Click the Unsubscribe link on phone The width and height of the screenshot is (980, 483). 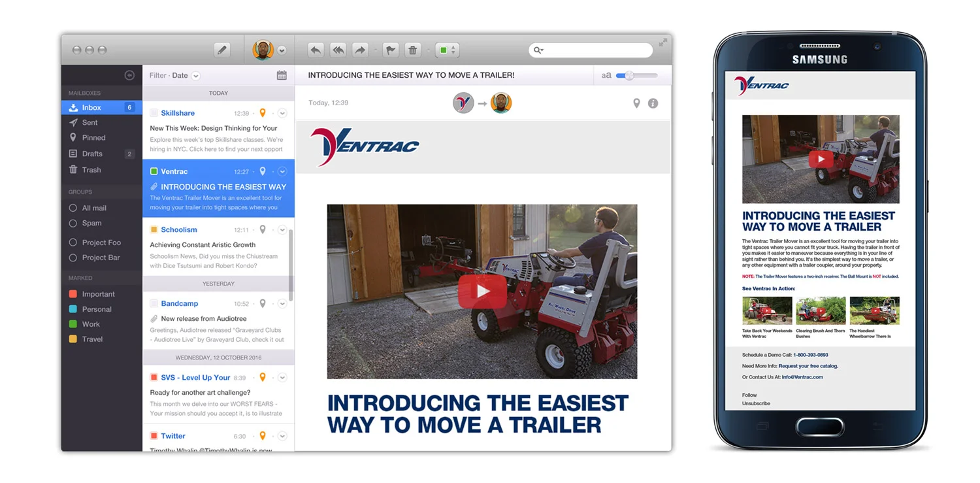click(756, 403)
